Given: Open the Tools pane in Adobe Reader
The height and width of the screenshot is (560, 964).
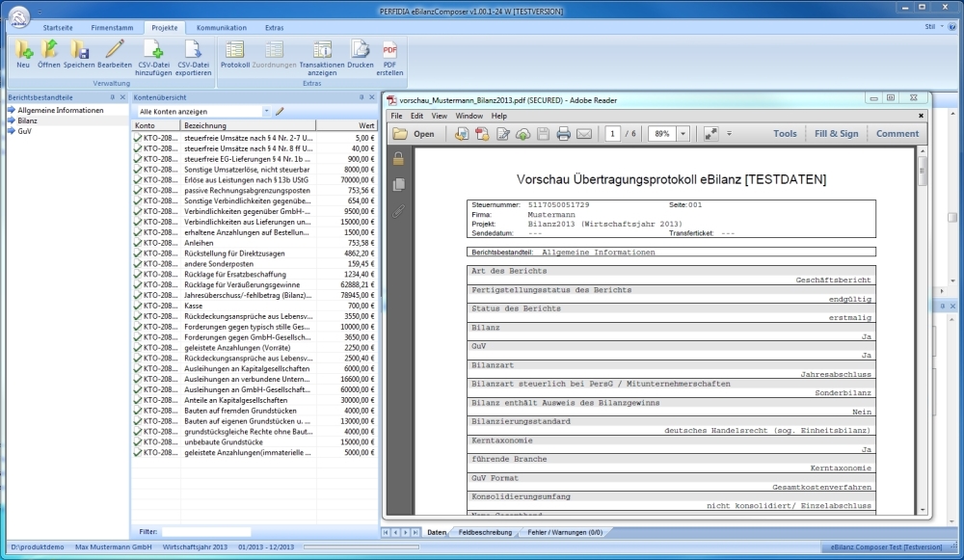Looking at the screenshot, I should [x=785, y=133].
